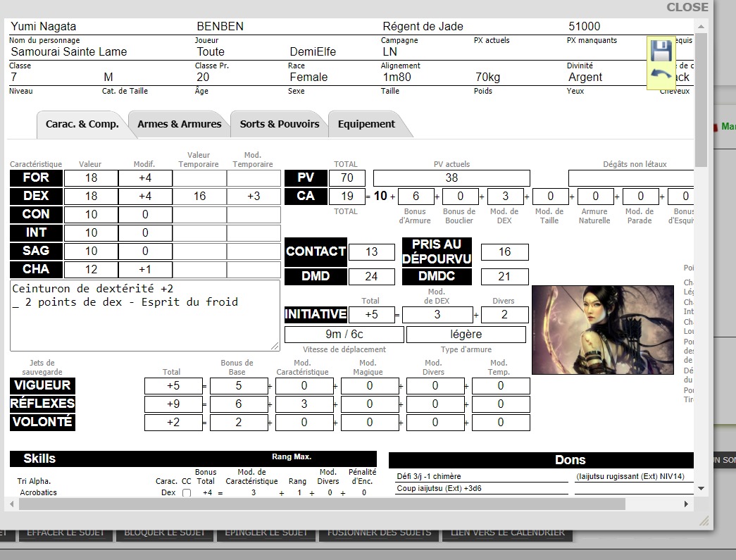Click the Lien vers le calendrier button
Viewport: 736px width, 560px height.
(x=507, y=533)
